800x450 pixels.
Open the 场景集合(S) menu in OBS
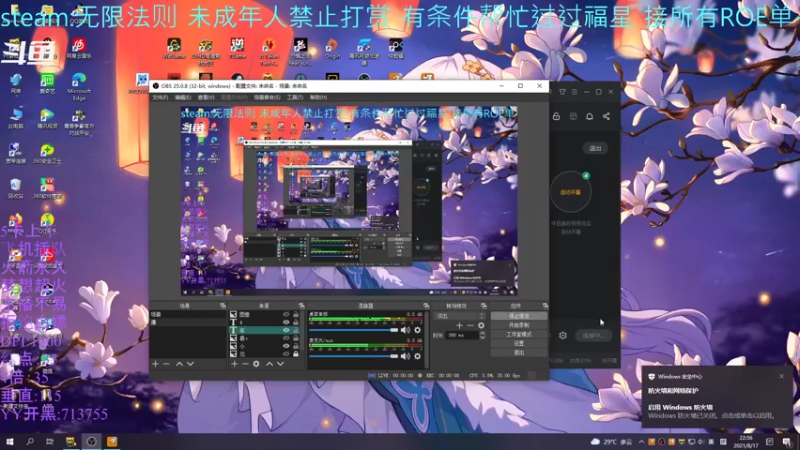267,97
